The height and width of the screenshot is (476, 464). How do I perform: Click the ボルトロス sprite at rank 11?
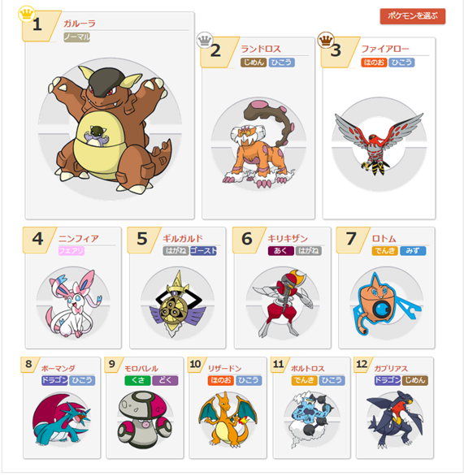311,419
